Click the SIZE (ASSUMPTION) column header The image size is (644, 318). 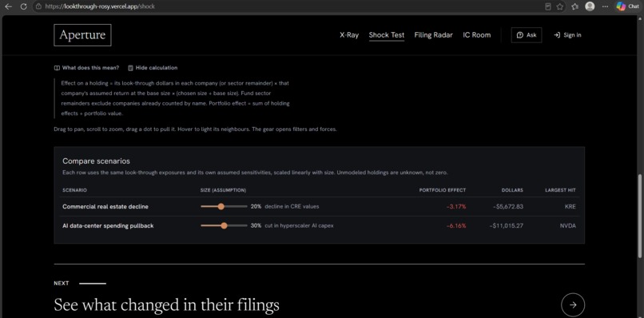tap(224, 190)
